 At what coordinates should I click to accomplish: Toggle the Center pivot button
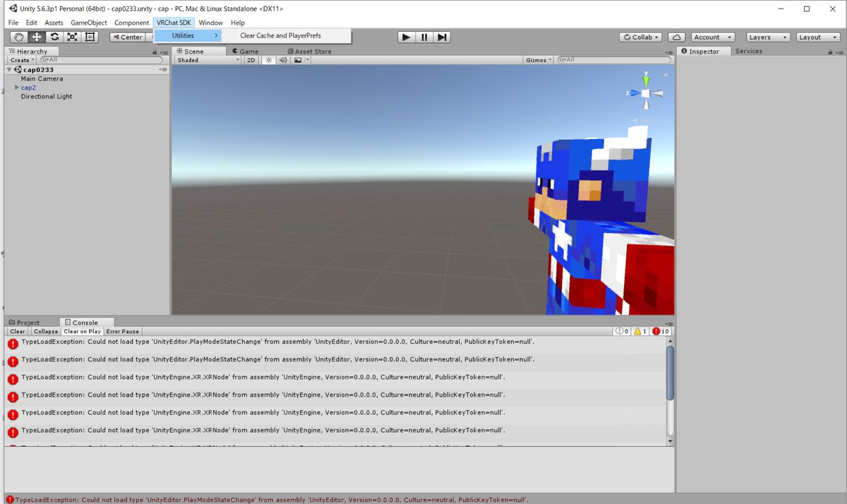tap(127, 37)
